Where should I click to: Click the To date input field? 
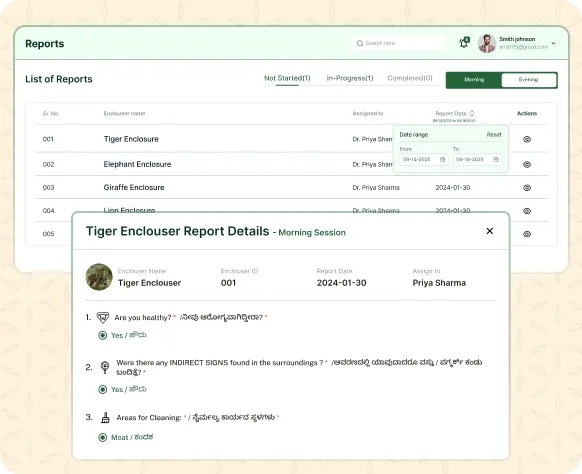(x=477, y=159)
